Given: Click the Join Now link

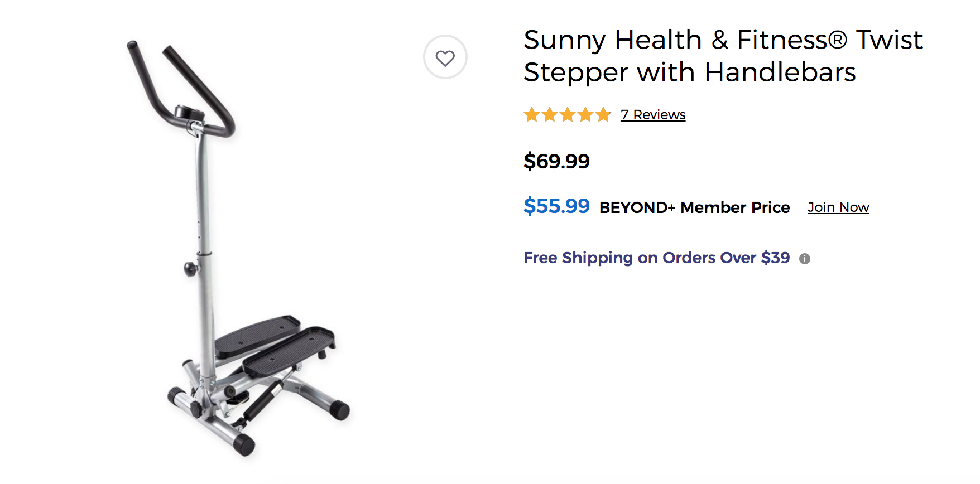Looking at the screenshot, I should [x=838, y=207].
